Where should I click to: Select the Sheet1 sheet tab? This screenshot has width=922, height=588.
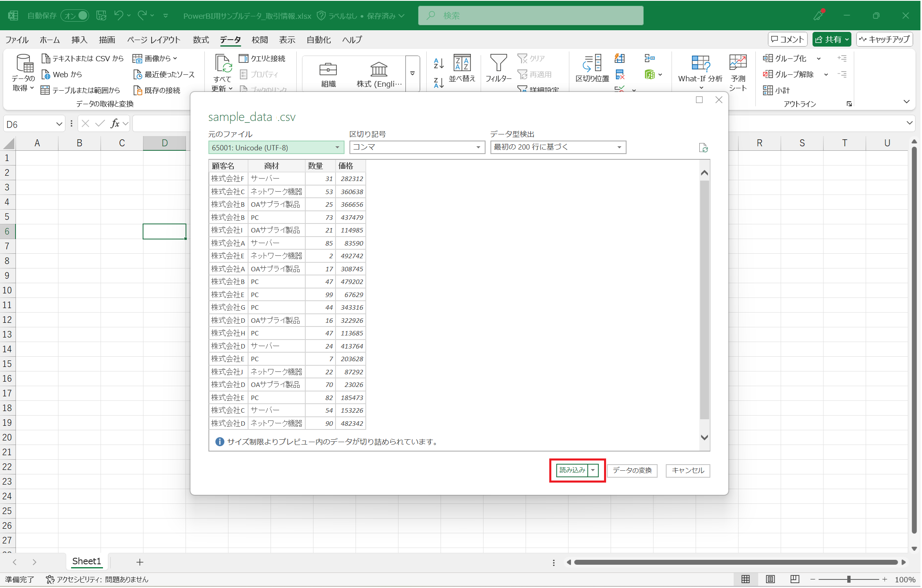[86, 561]
